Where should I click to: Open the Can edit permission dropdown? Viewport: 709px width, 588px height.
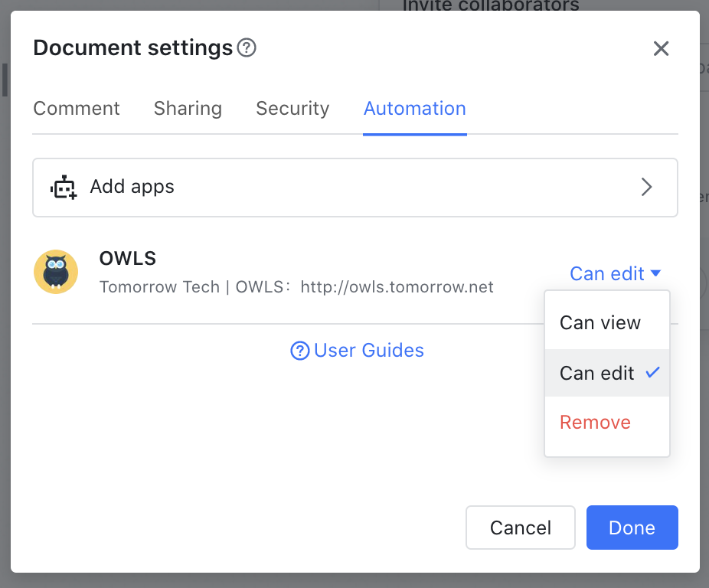point(615,273)
